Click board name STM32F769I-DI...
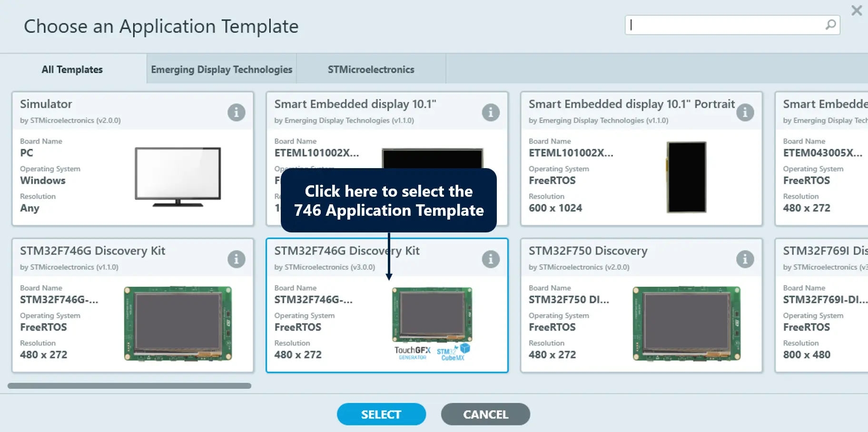The width and height of the screenshot is (868, 432). click(825, 300)
